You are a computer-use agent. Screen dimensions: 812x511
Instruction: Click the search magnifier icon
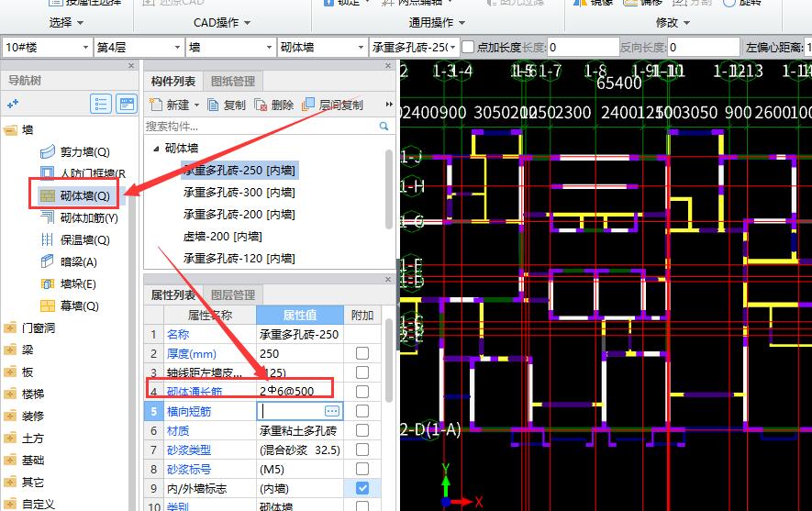384,126
